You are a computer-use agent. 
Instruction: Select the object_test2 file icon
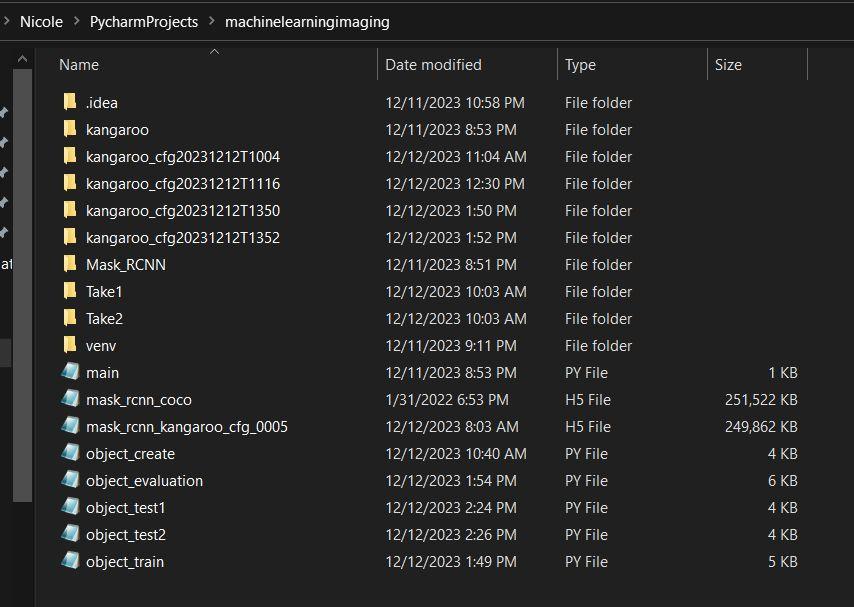(70, 534)
